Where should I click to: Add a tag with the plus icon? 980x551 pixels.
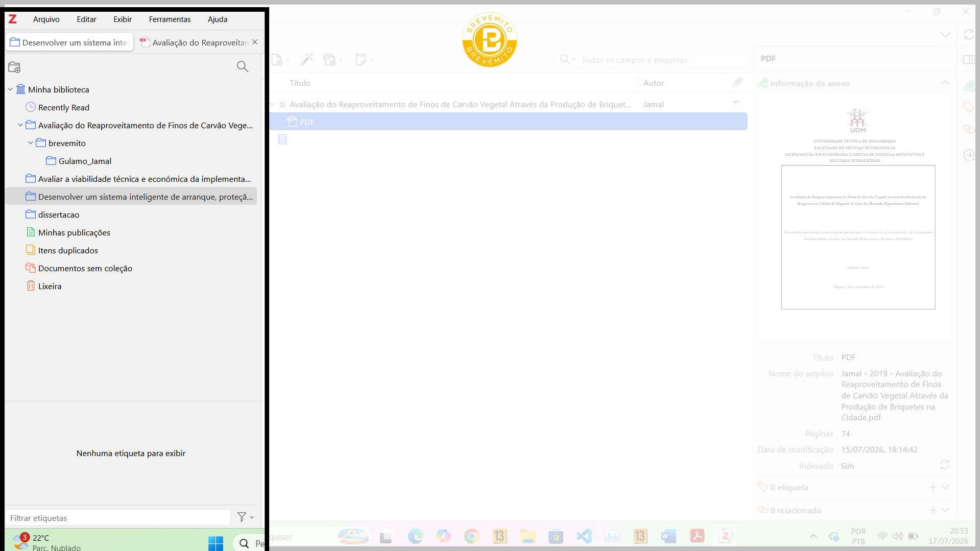[x=933, y=487]
